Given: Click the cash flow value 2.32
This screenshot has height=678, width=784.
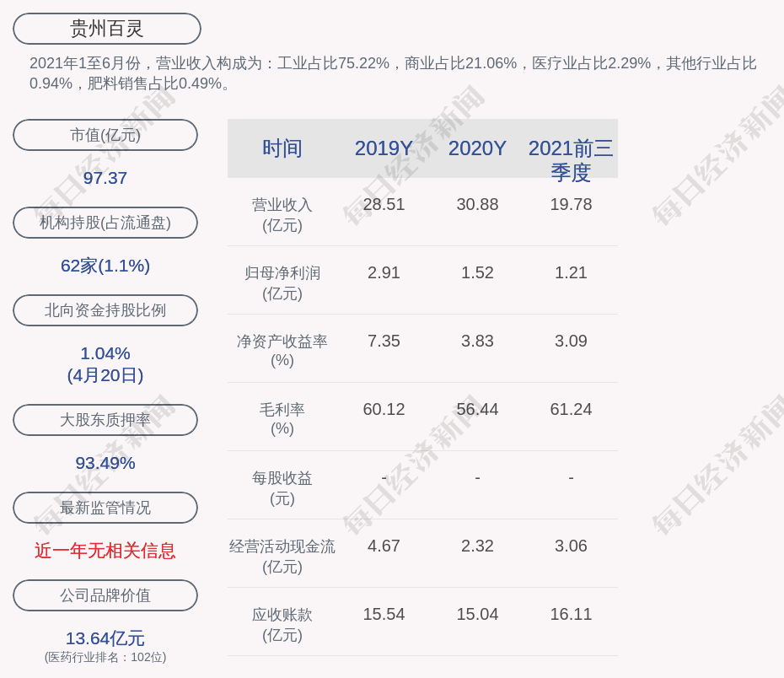Looking at the screenshot, I should (477, 546).
